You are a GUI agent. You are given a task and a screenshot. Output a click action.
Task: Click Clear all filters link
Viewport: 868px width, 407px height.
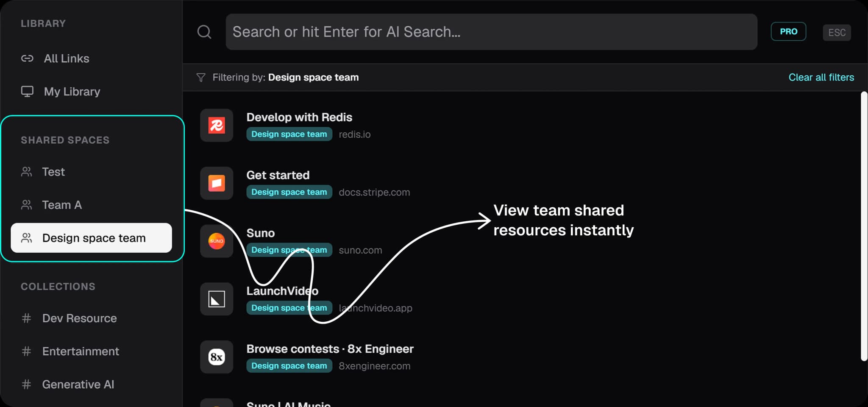coord(821,77)
